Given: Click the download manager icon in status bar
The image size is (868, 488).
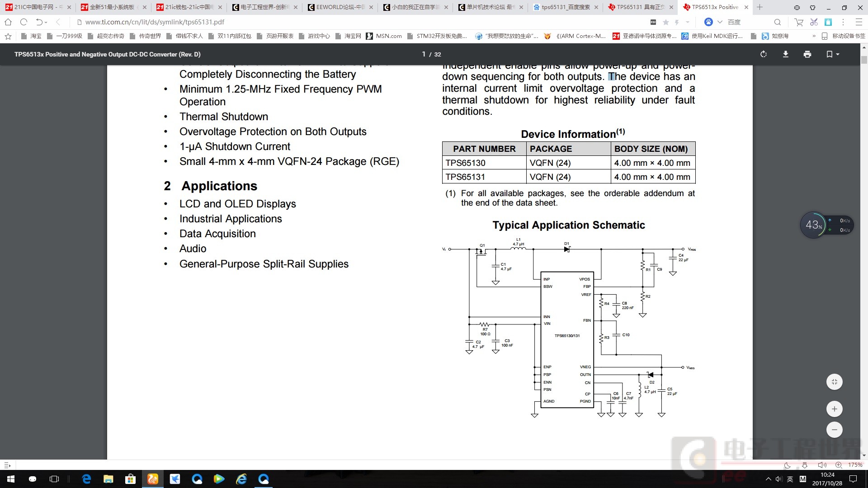Looking at the screenshot, I should [x=805, y=465].
